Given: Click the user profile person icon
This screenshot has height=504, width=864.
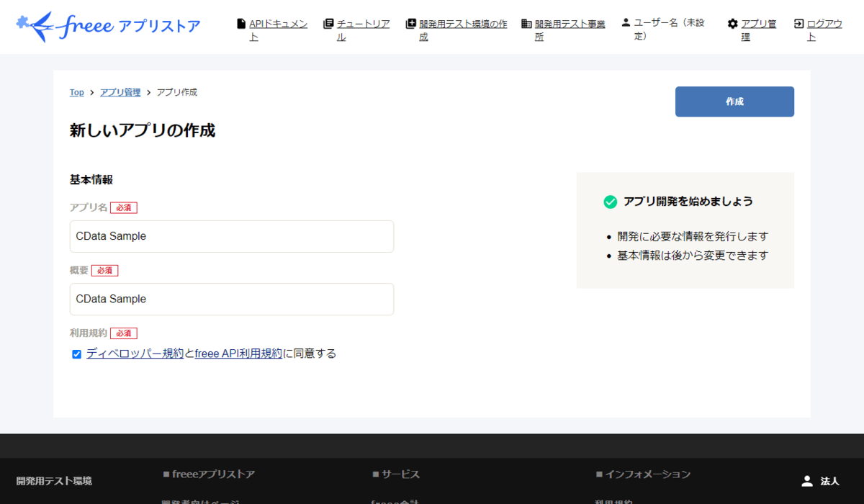Looking at the screenshot, I should pos(626,22).
